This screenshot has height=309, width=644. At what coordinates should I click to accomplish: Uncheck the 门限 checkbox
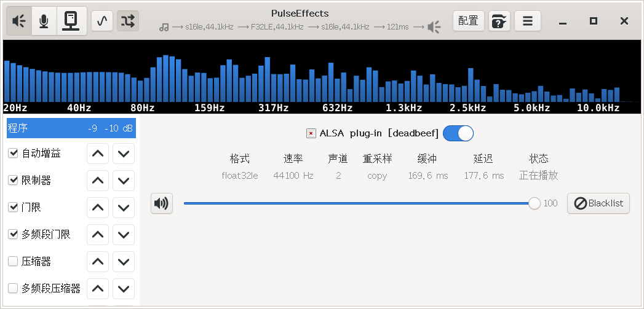click(13, 207)
